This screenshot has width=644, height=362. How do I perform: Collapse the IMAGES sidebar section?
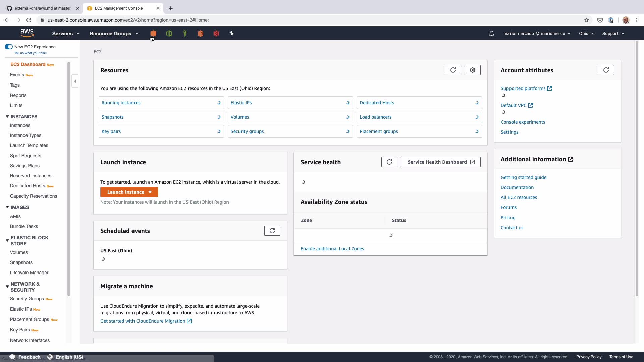7,207
